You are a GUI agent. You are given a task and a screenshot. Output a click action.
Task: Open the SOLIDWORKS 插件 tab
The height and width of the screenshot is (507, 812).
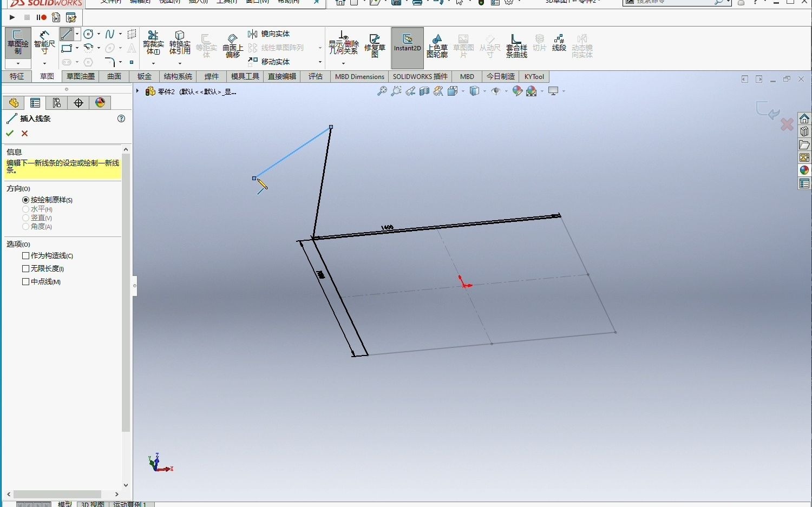420,76
